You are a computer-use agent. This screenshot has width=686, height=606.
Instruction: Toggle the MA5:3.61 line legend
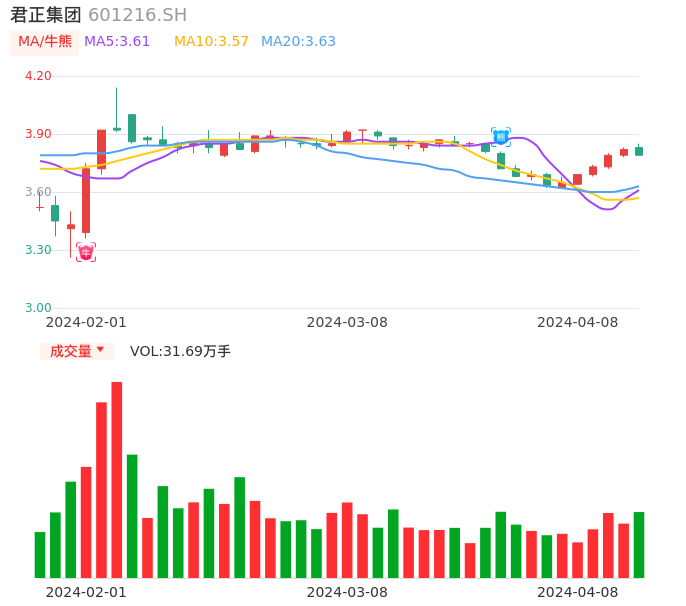[x=117, y=42]
